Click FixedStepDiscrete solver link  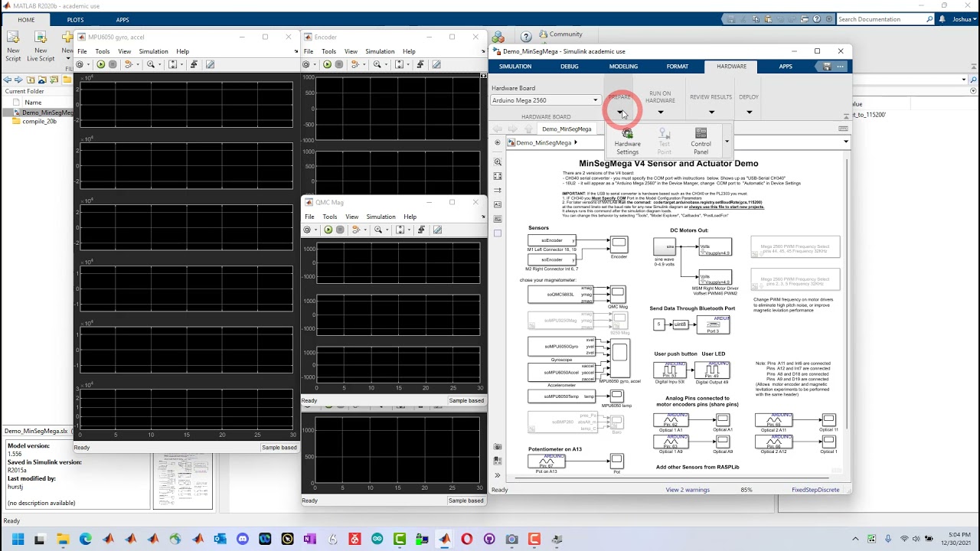click(815, 490)
